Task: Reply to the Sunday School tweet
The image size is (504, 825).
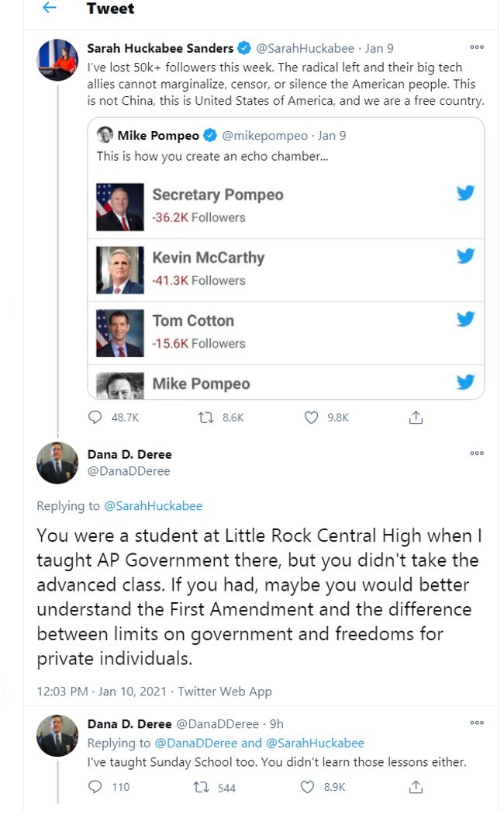Action: point(95,787)
